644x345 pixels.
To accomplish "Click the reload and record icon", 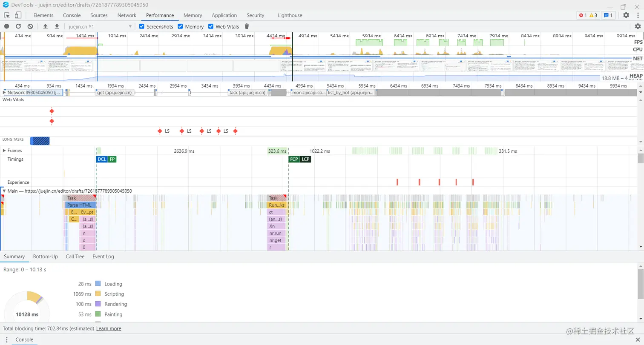I will point(18,26).
